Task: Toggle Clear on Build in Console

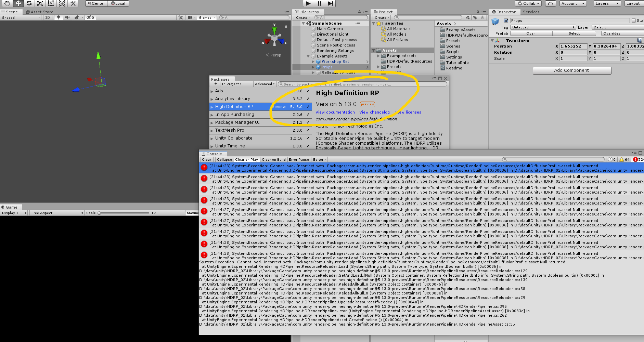Action: click(273, 159)
